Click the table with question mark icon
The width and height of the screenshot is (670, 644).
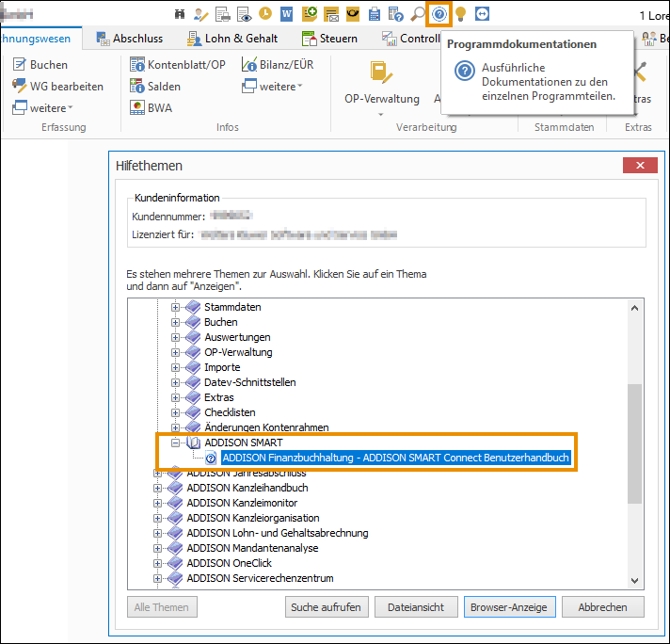395,14
